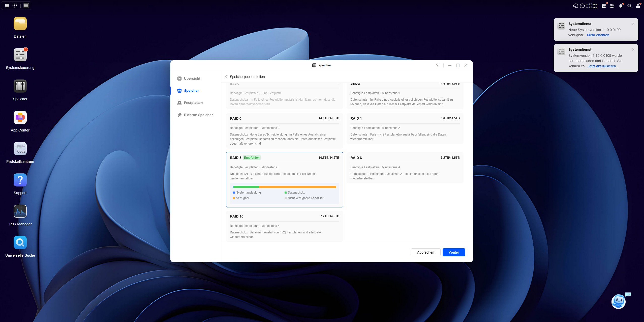Open Task Manager desktop shortcut
Screen dimensions: 644x322
pos(20,211)
